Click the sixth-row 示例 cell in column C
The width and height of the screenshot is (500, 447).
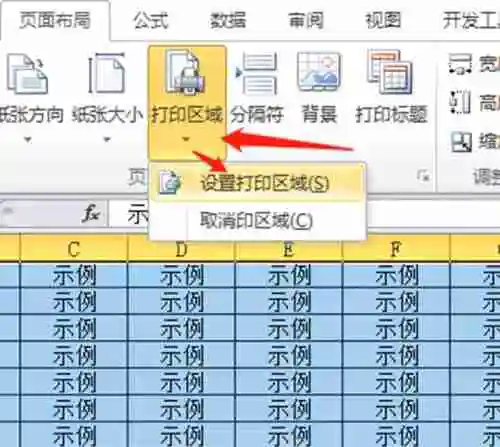pyautogui.click(x=74, y=409)
